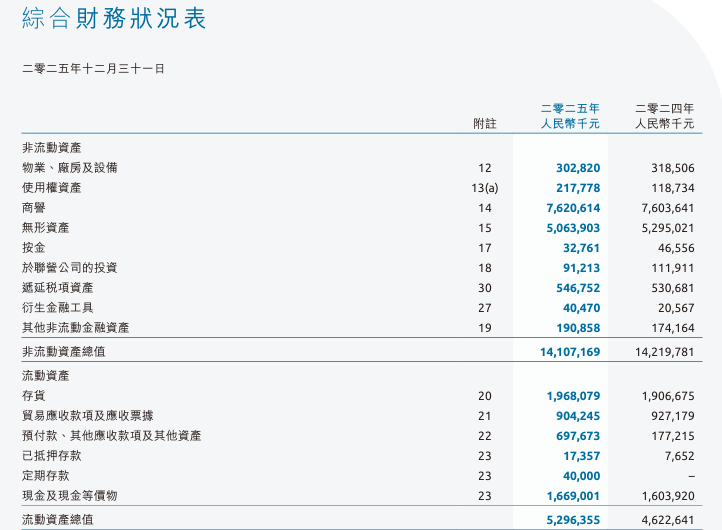Select the value 7,620,614
The height and width of the screenshot is (530, 722).
click(x=573, y=208)
